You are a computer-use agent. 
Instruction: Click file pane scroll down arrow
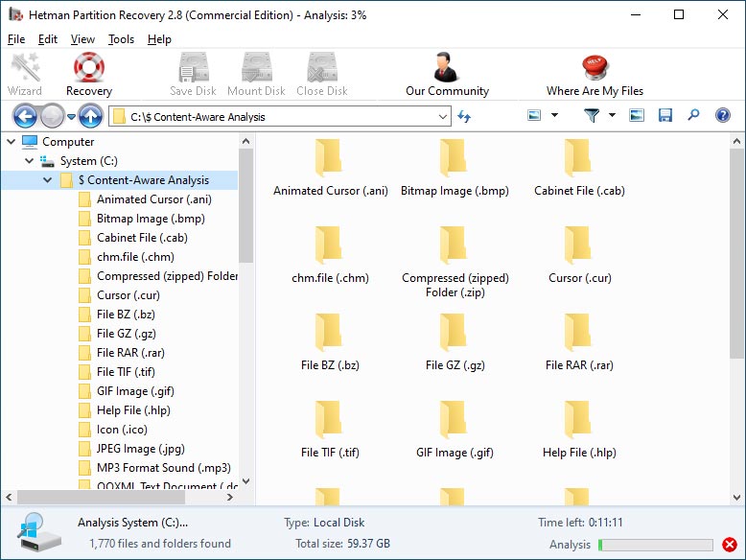pyautogui.click(x=736, y=498)
